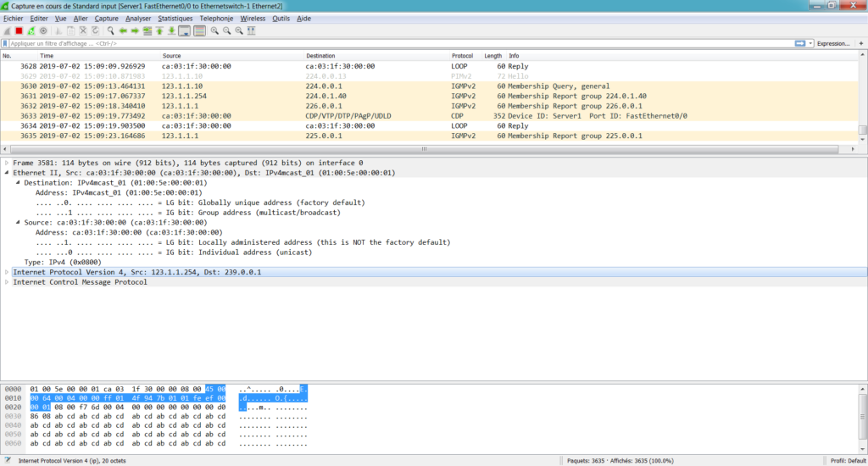The image size is (868, 466).
Task: Open the Wireless menu
Action: tap(253, 19)
